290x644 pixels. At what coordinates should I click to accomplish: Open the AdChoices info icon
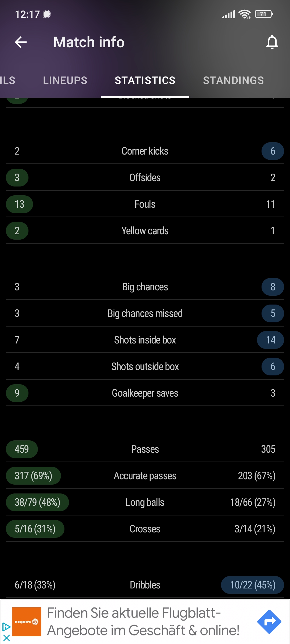[6, 627]
